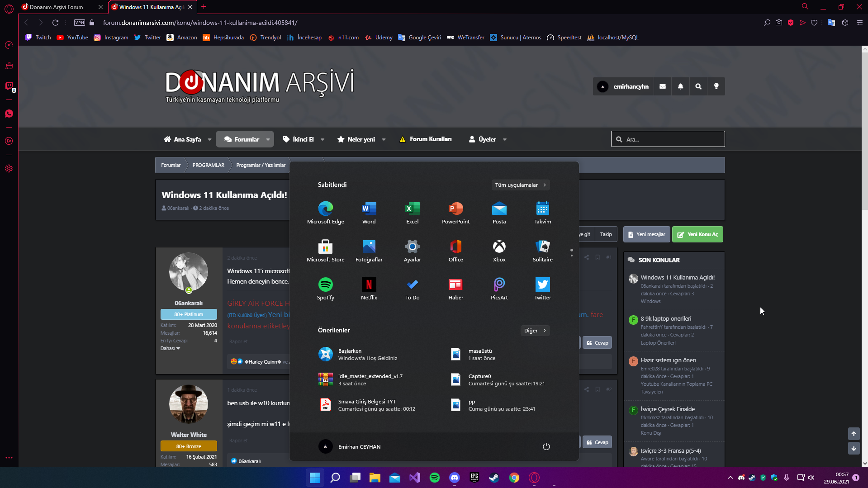Launch the Office app
This screenshot has height=488, width=868.
(455, 251)
